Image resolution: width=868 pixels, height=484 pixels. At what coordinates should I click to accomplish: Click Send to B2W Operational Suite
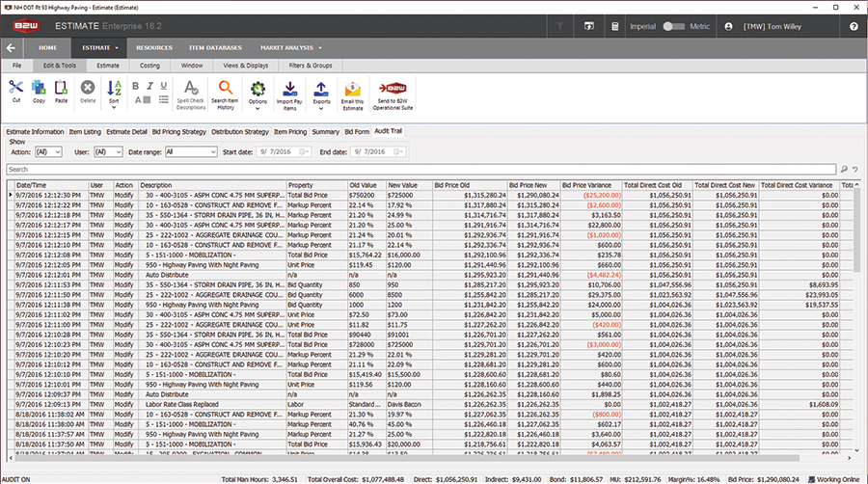[x=393, y=95]
